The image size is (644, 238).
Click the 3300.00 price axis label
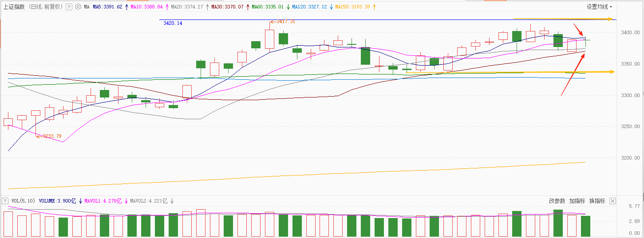tap(630, 95)
